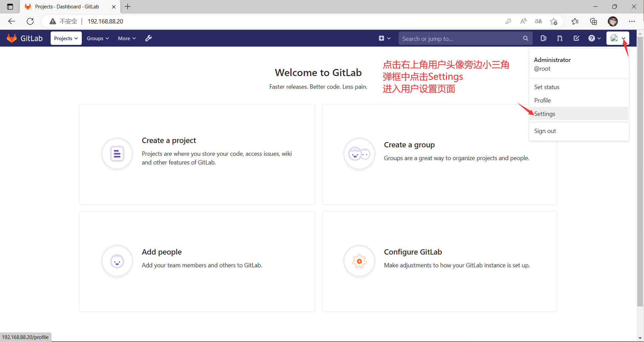Select the Projects menu item

pos(66,38)
